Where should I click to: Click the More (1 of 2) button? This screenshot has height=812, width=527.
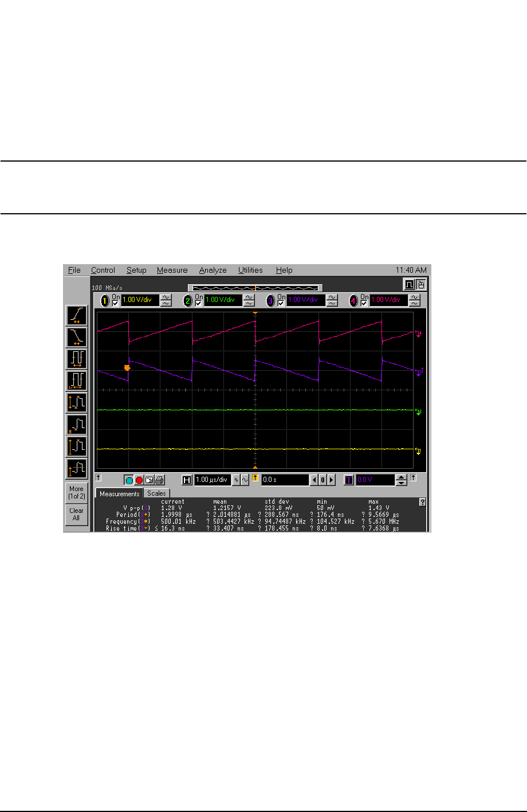pos(76,493)
